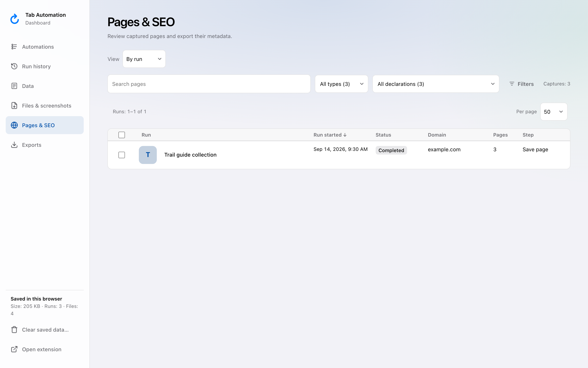Click the Run history clock icon

point(14,66)
